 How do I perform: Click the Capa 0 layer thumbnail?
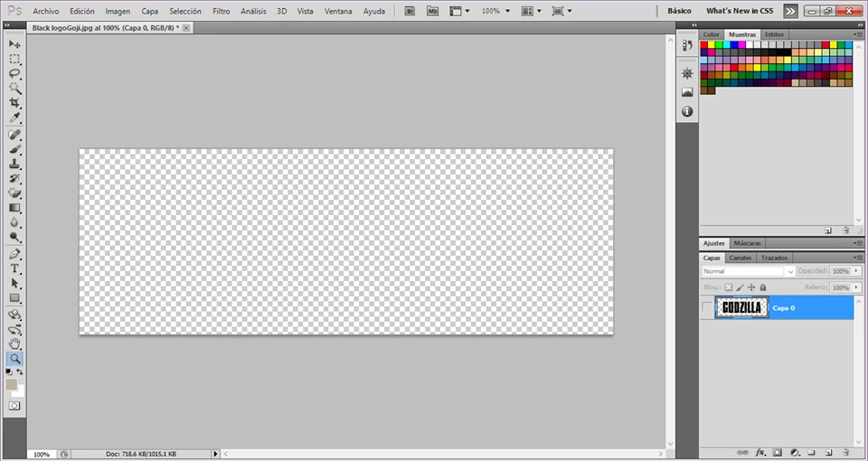point(741,307)
